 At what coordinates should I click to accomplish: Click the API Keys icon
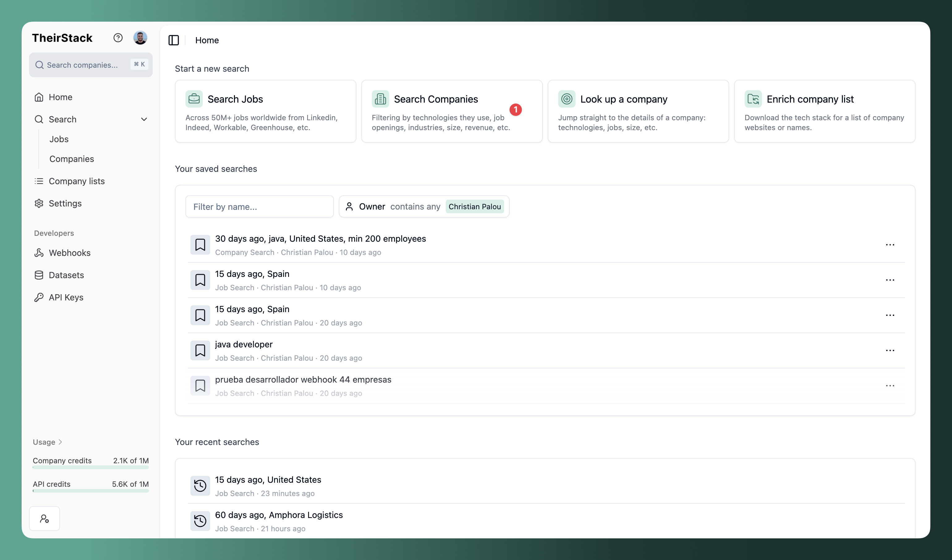coord(39,297)
